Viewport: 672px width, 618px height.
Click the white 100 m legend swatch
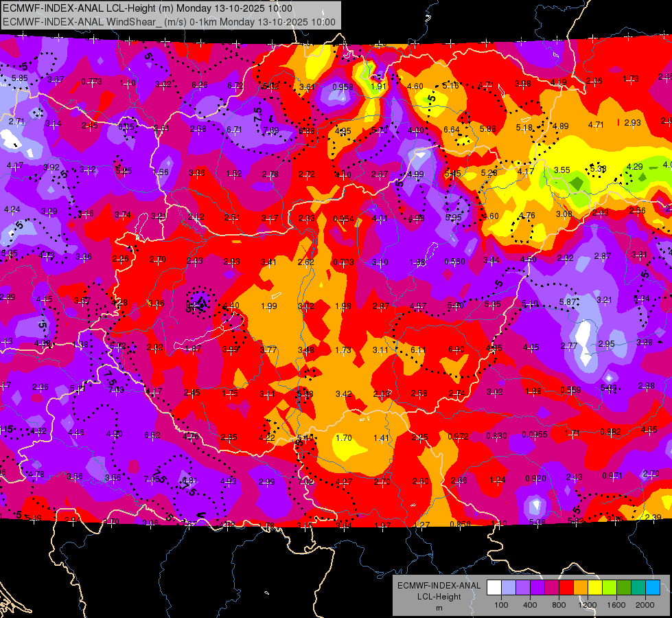tap(494, 588)
